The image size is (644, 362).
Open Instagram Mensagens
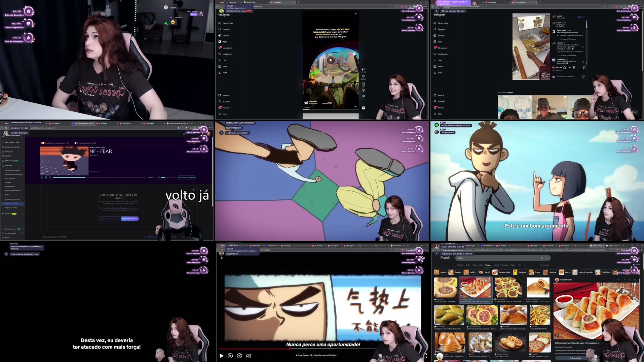tap(220, 48)
